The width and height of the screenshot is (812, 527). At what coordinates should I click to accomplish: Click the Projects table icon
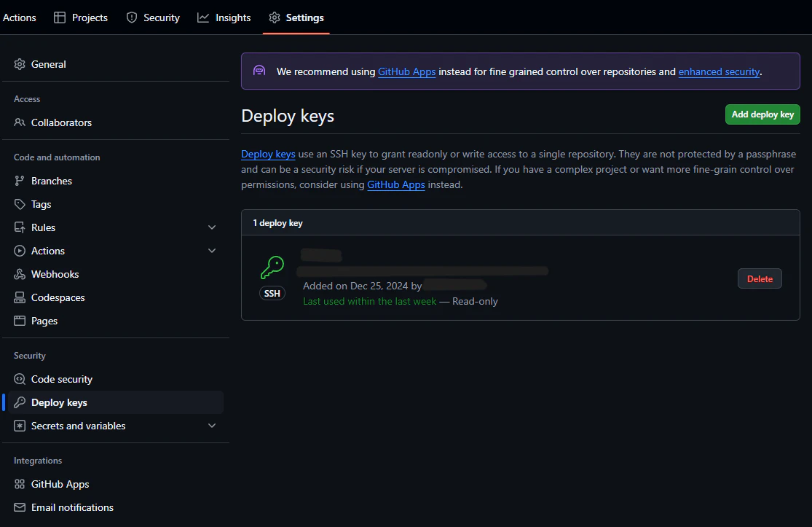[60, 17]
